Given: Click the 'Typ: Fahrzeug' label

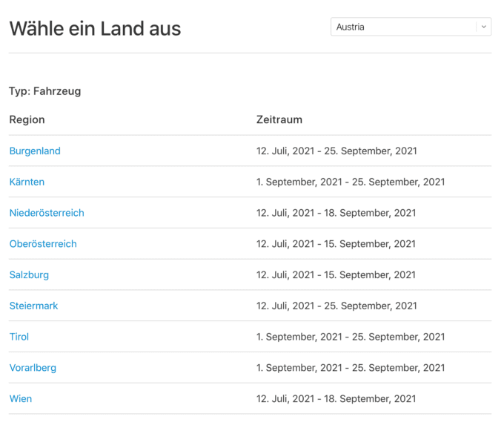Looking at the screenshot, I should point(45,91).
